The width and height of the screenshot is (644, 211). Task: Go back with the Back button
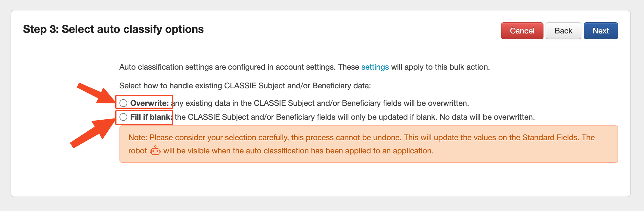point(563,31)
